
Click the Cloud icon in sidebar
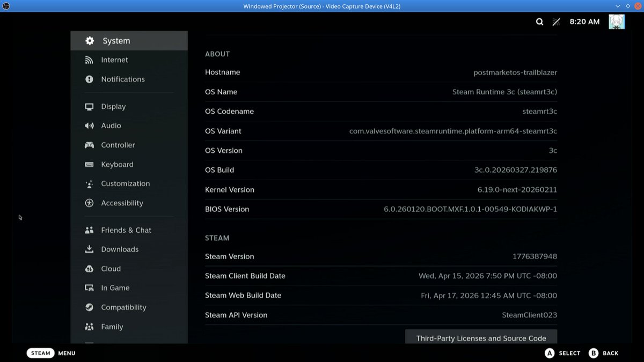point(90,269)
